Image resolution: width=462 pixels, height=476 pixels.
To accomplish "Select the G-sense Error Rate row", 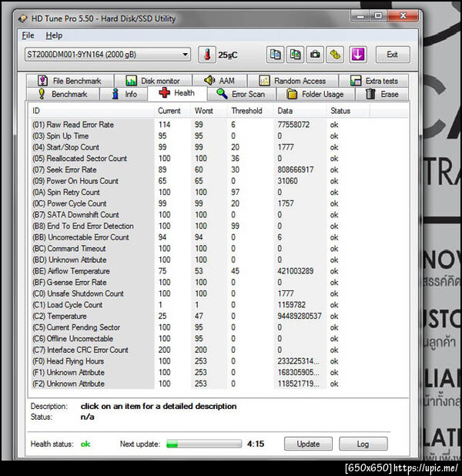I will (200, 282).
